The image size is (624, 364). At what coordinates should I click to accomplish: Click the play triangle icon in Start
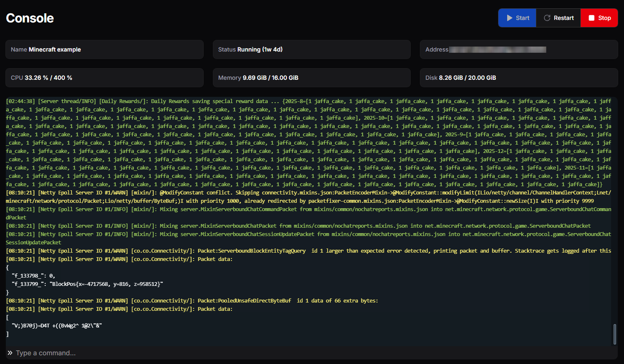point(510,18)
